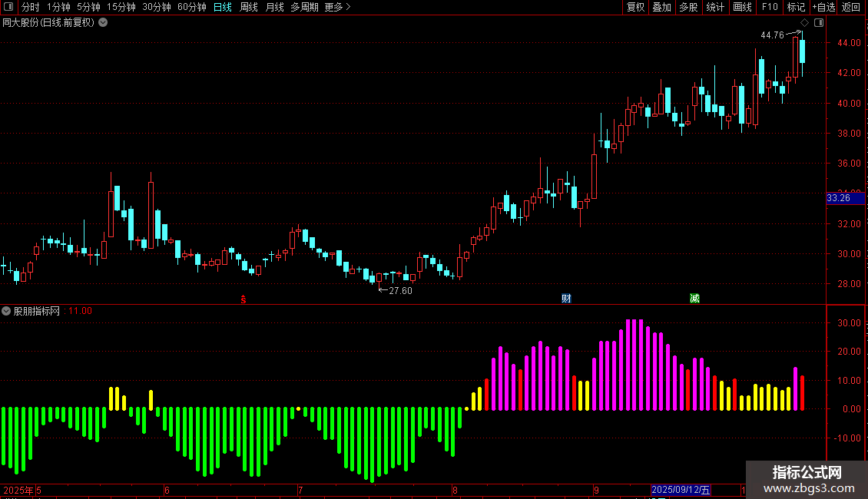
Task: Switch to 5分钟 period
Action: (x=88, y=7)
